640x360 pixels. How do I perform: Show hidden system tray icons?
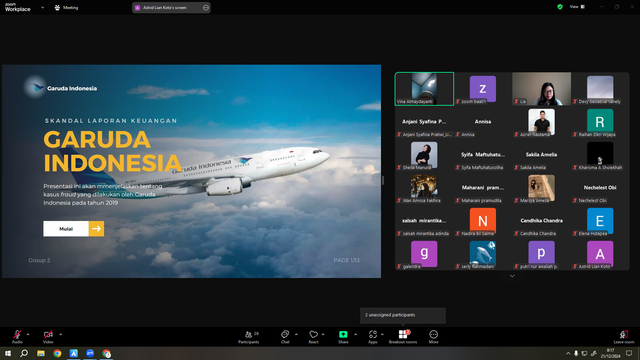pyautogui.click(x=568, y=353)
